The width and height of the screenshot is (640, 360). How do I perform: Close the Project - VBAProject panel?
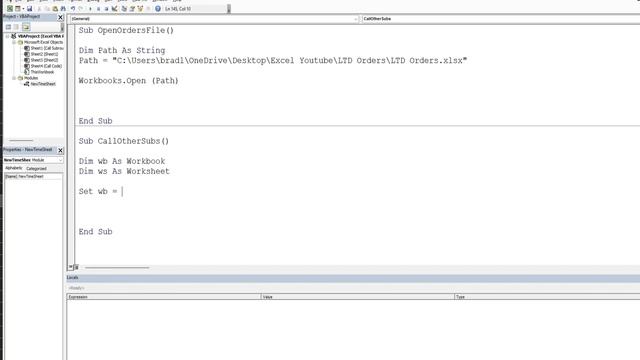point(60,17)
